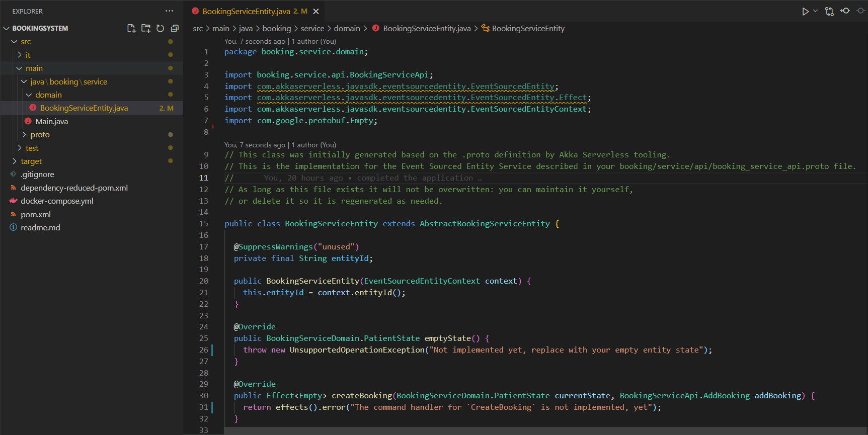Click the go to previous change icon
Viewport: 868px width, 435px height.
[845, 11]
